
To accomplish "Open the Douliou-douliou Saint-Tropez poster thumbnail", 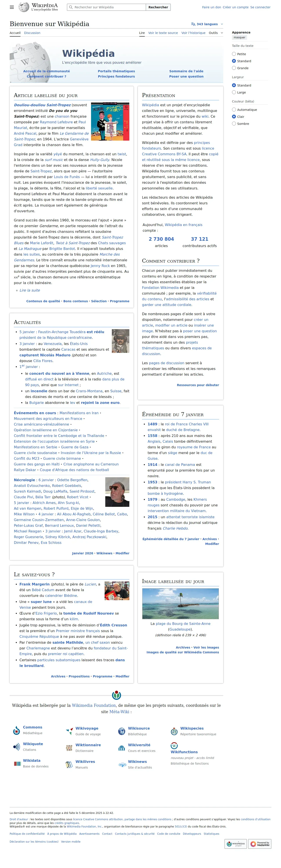I will click(110, 121).
